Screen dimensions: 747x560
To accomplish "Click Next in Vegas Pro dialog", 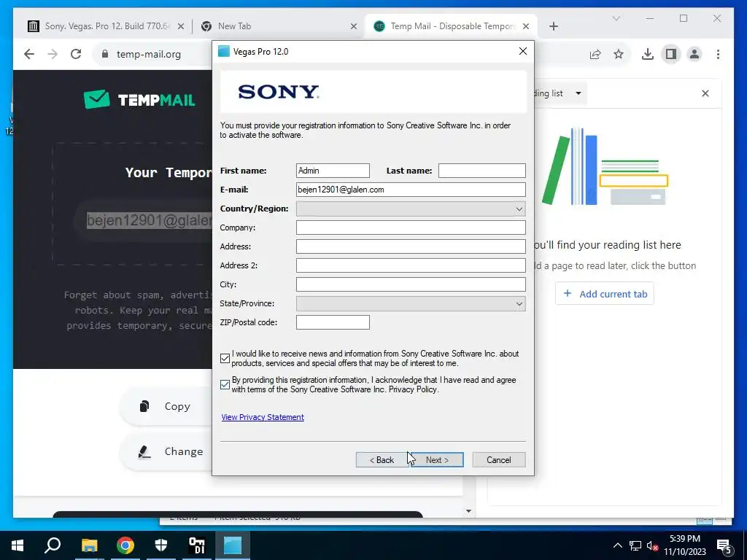I will coord(437,460).
